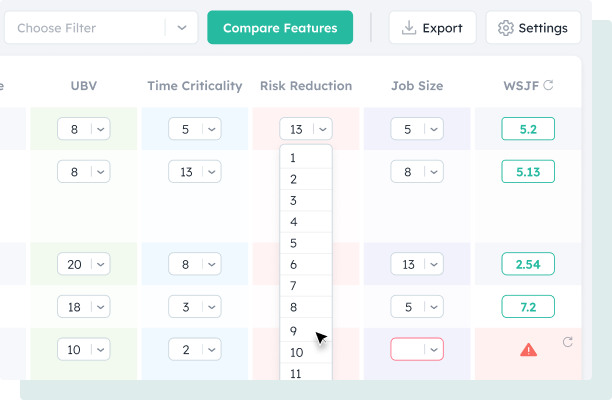This screenshot has height=400, width=612.
Task: Open Time Criticality dropdown showing 5
Action: point(195,129)
